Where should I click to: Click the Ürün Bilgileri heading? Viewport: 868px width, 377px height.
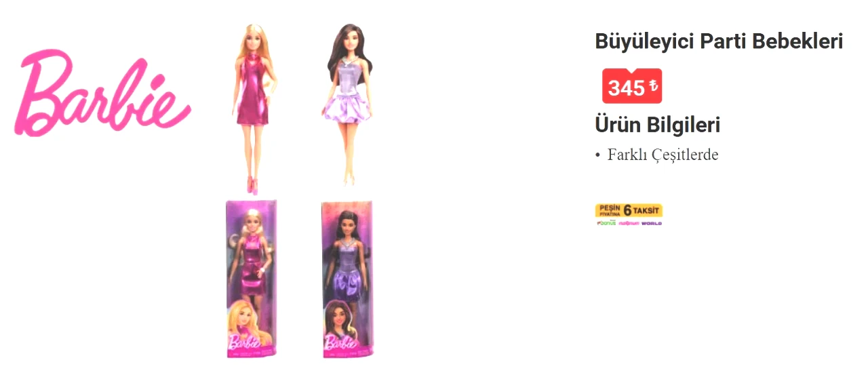pyautogui.click(x=657, y=125)
